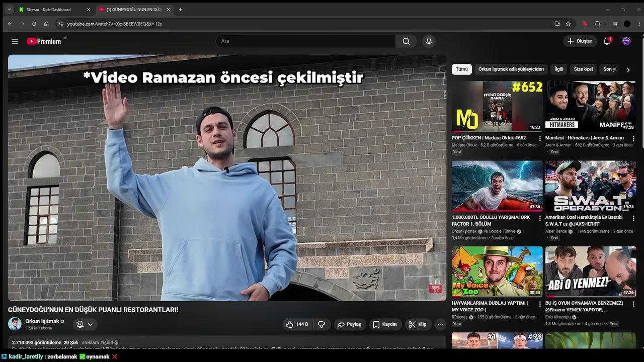Like the video with thumbs up
Viewport: 644px width, 362px height.
click(297, 324)
